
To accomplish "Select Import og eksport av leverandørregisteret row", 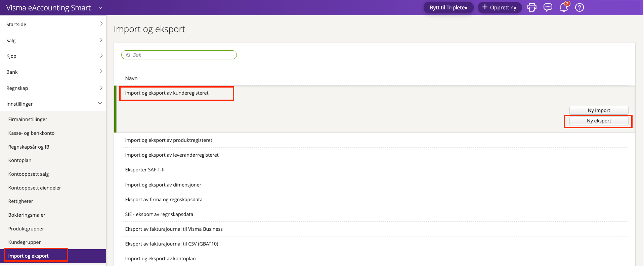I will [x=375, y=155].
